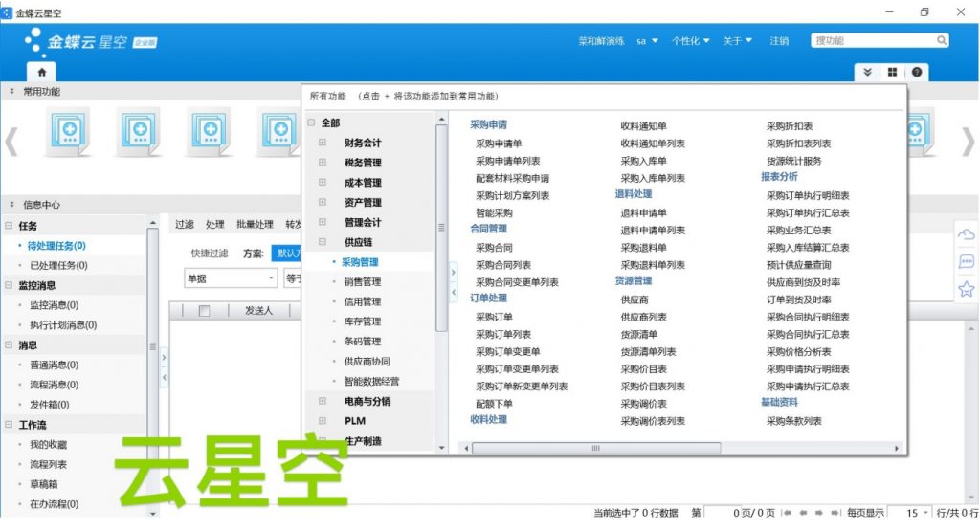Open 采购订单执行明细表 report link
Viewport: 980px width, 531px height.
tap(808, 195)
